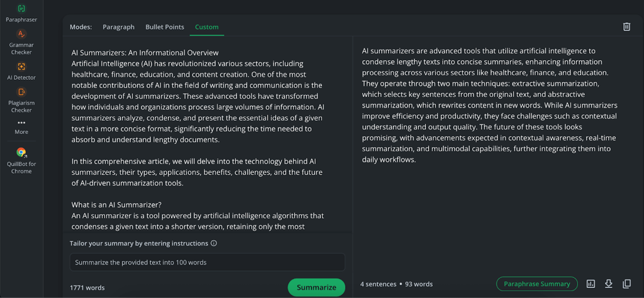The image size is (644, 298).
Task: Copy the summary with copy icon
Action: point(627,284)
